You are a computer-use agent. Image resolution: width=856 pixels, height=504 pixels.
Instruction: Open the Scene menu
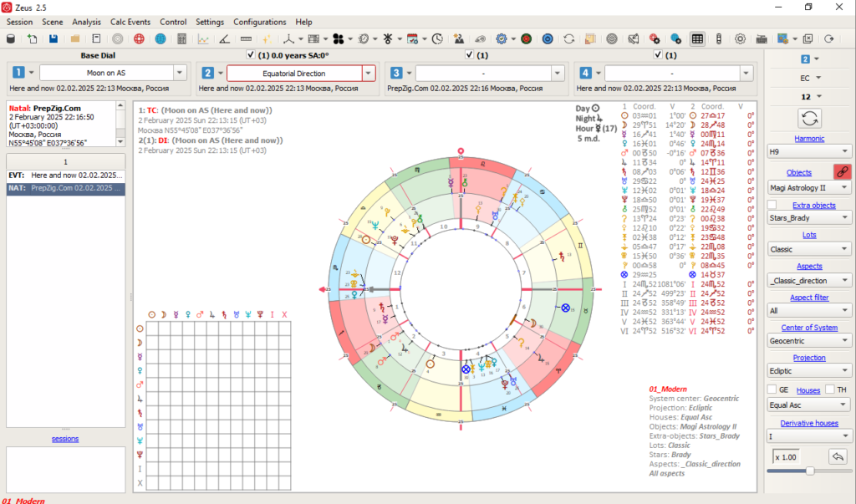(53, 22)
